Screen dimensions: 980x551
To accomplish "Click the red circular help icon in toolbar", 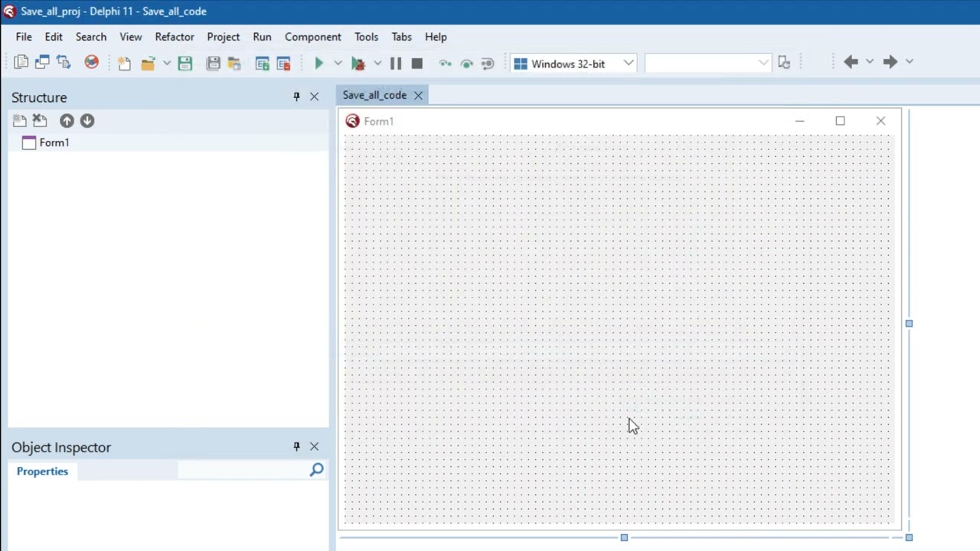I will (91, 63).
